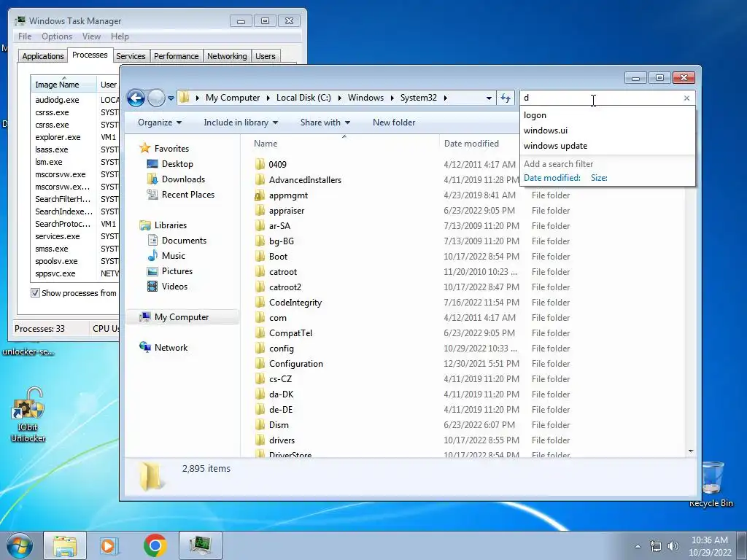Select the 0409 folder icon
This screenshot has height=560, width=747.
coord(260,164)
